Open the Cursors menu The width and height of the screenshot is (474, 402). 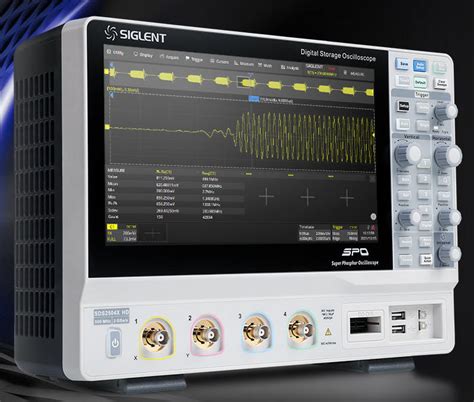coord(220,61)
